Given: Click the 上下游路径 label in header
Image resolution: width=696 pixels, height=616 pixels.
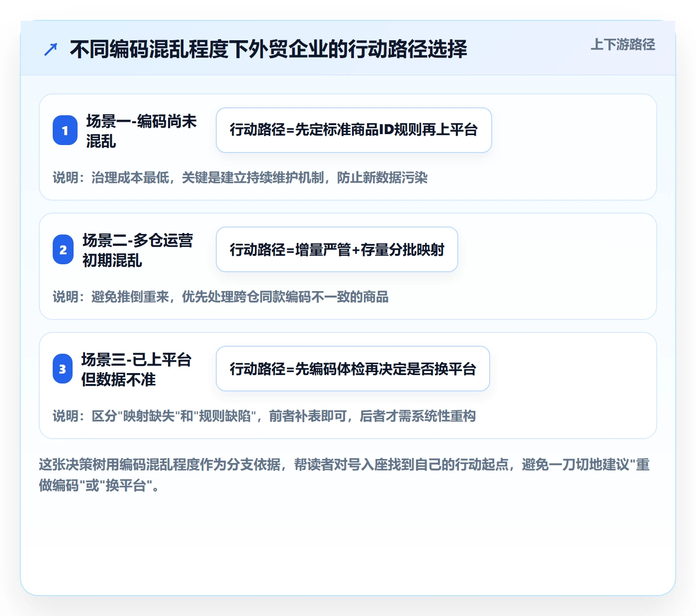Looking at the screenshot, I should 622,45.
